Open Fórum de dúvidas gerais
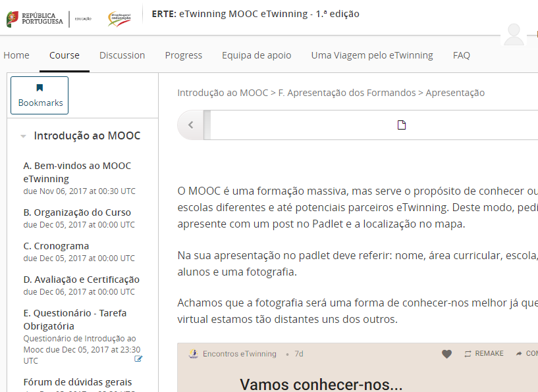The height and width of the screenshot is (392, 538). (78, 381)
